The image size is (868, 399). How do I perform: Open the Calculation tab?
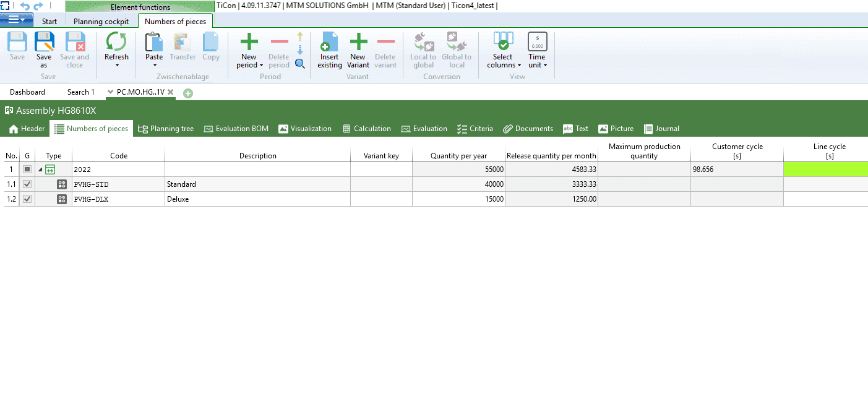coord(366,129)
